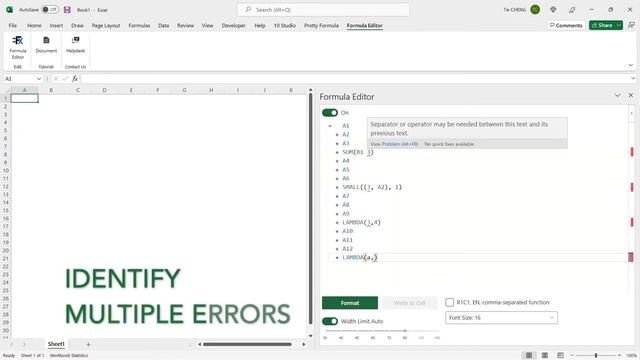Open the Name Box dropdown arrow

[x=39, y=79]
